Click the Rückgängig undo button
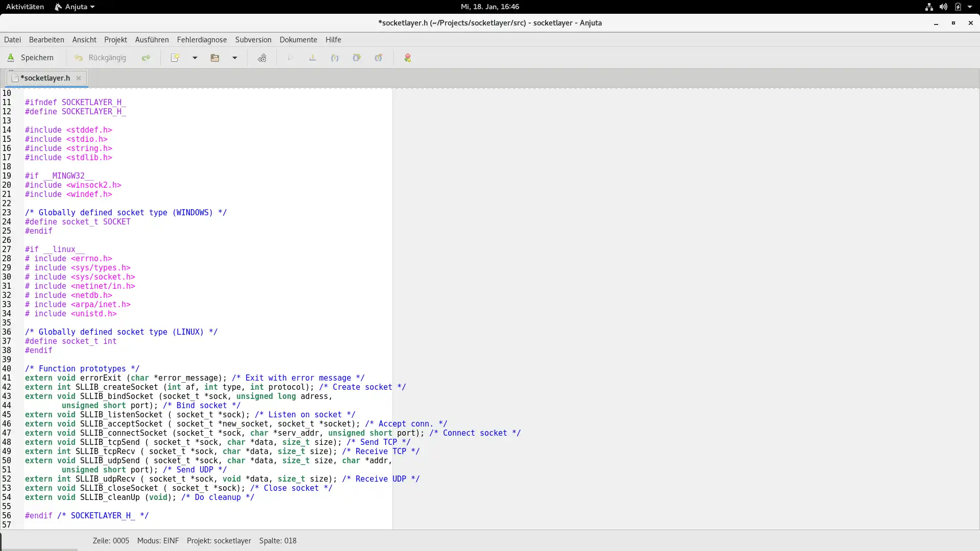This screenshot has width=980, height=551. point(100,58)
